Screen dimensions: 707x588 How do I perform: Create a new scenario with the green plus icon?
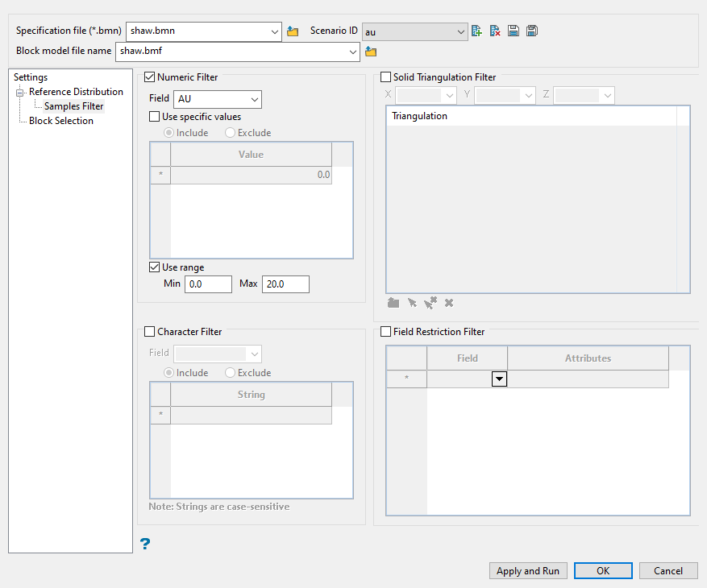point(476,31)
